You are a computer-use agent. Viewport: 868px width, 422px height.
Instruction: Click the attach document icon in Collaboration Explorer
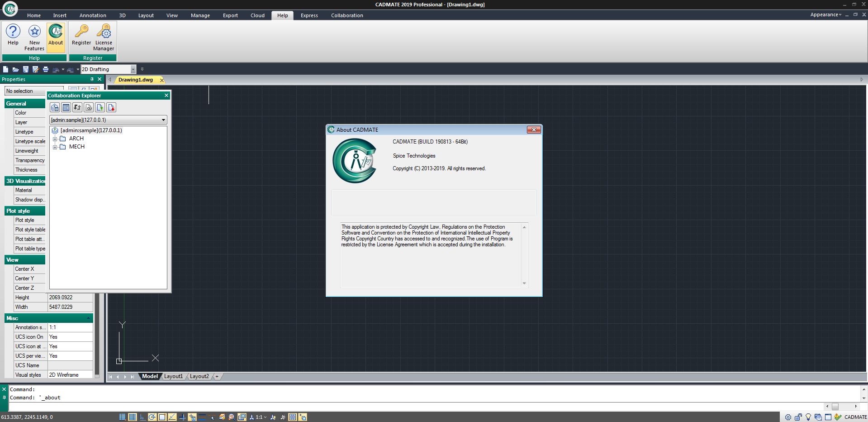(x=89, y=107)
